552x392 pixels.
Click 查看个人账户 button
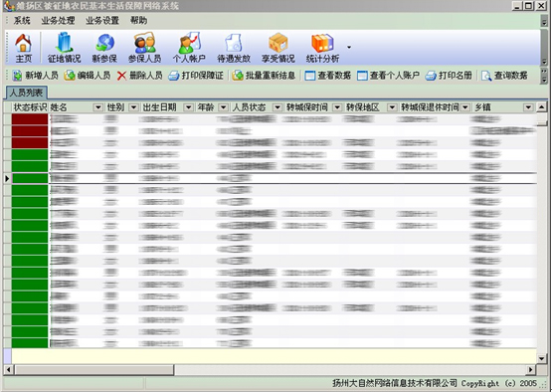[388, 75]
